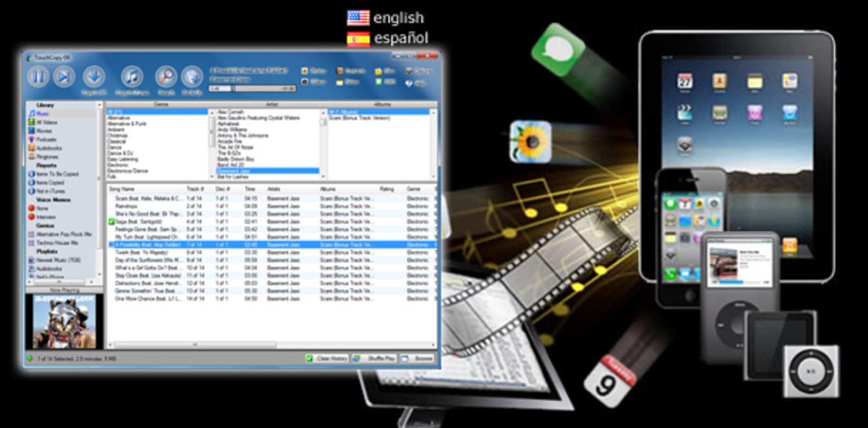
Task: Click the Copy to PC toolbar icon
Action: coord(94,77)
